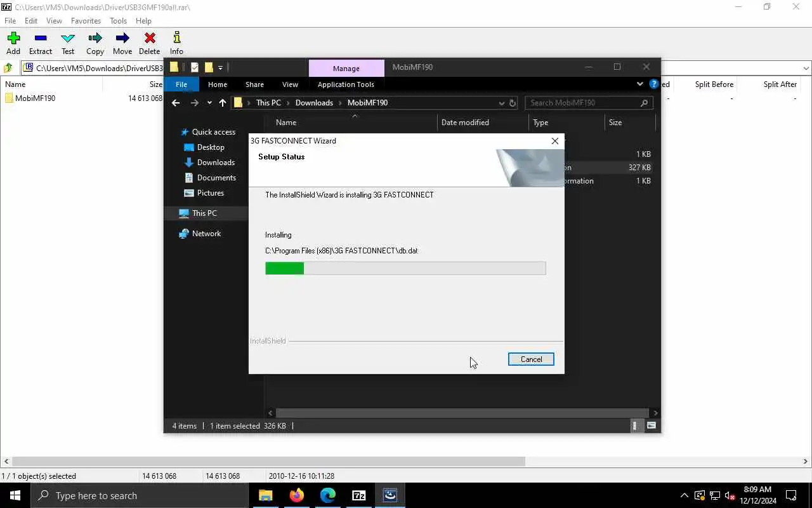Click Downloads in the breadcrumb path

(314, 103)
